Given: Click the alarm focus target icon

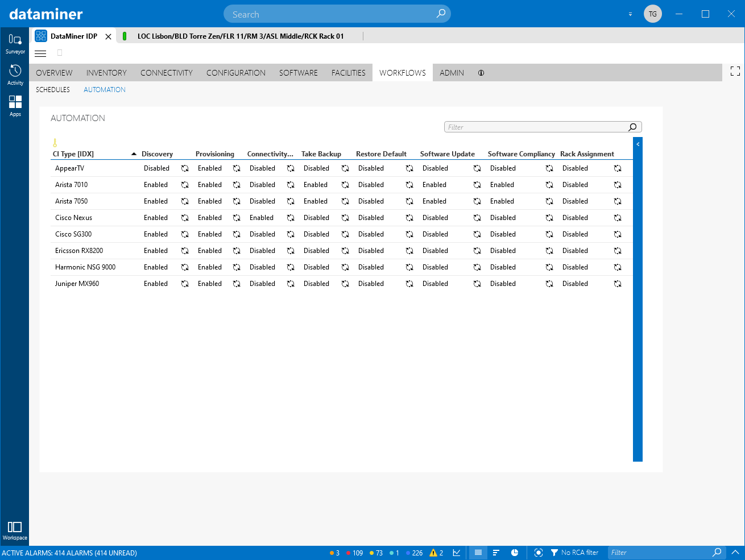Looking at the screenshot, I should click(x=539, y=553).
